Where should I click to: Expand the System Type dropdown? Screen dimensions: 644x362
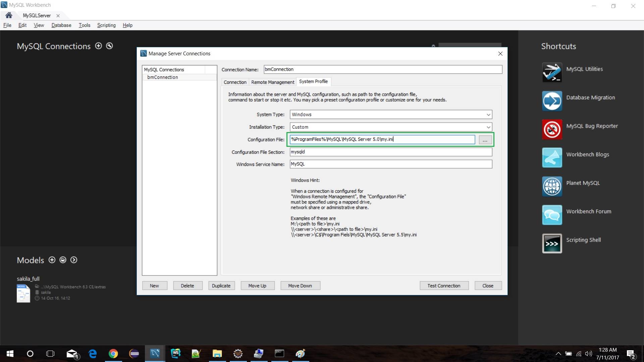coord(488,115)
